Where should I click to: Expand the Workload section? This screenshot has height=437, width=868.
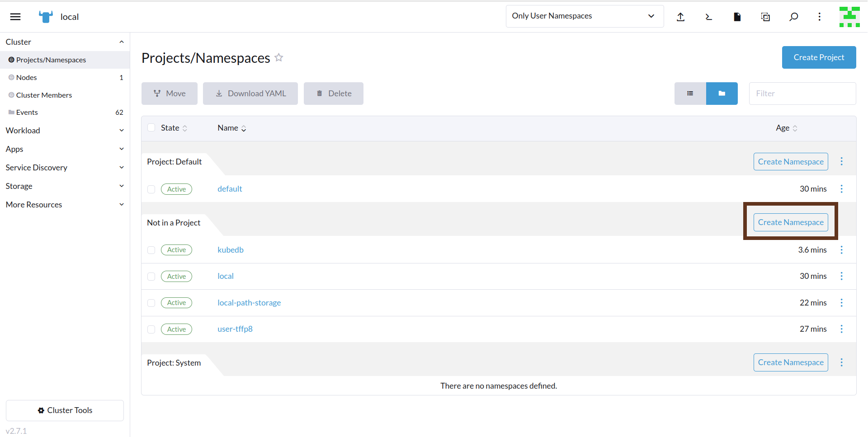pos(65,131)
